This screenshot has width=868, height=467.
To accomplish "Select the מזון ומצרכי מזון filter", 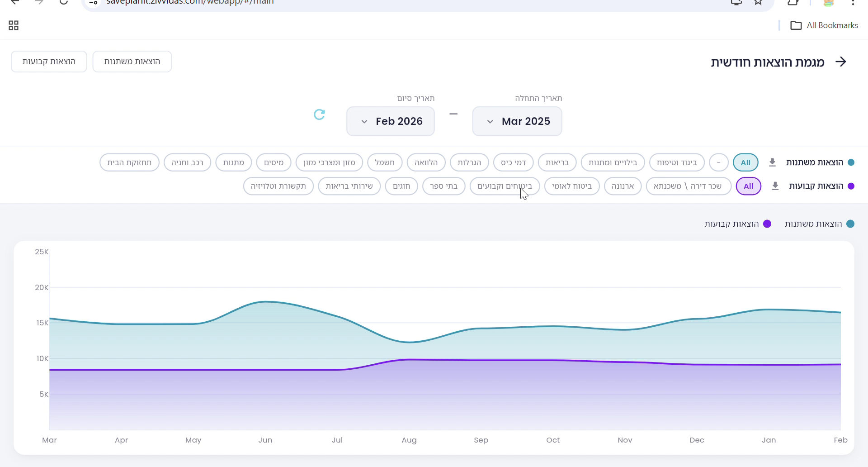I will click(329, 162).
